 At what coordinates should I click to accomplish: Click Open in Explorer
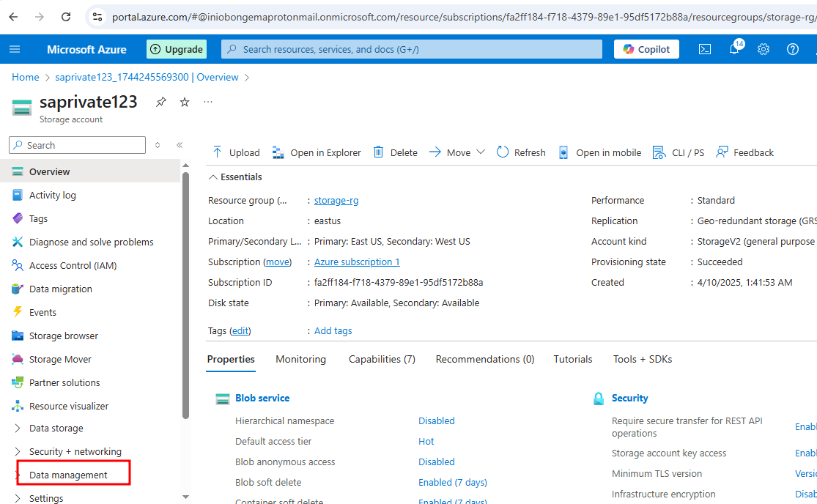pyautogui.click(x=317, y=152)
